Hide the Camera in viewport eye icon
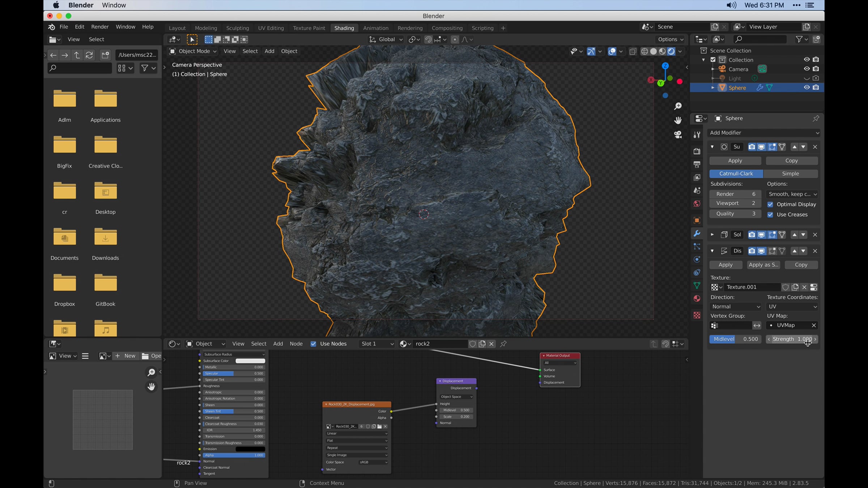This screenshot has width=868, height=488. (x=807, y=69)
